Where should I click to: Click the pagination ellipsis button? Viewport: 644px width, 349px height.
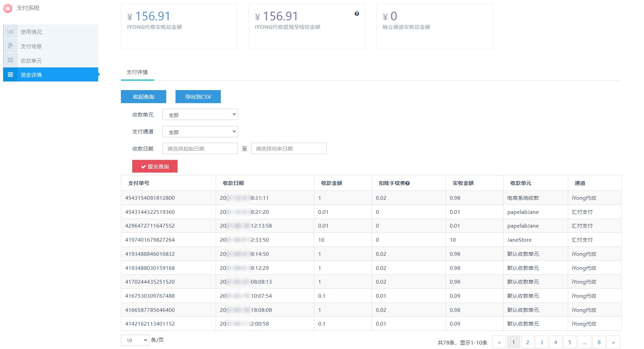(584, 342)
